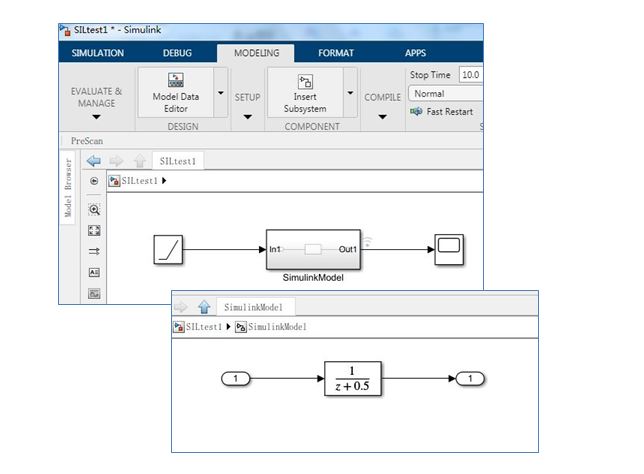The height and width of the screenshot is (474, 644).
Task: Click the Image annotation tool icon
Action: coord(94,293)
